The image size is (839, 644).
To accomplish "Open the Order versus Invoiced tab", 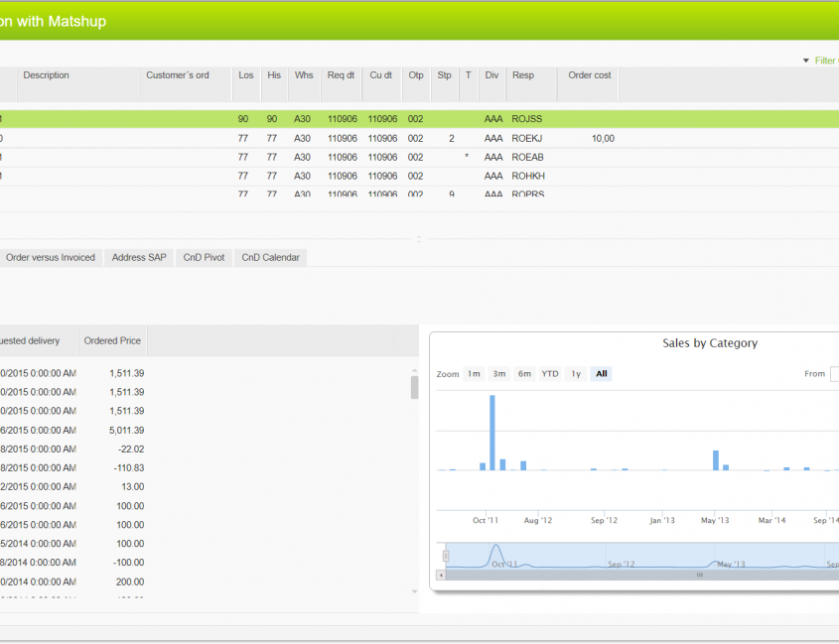I will [50, 257].
